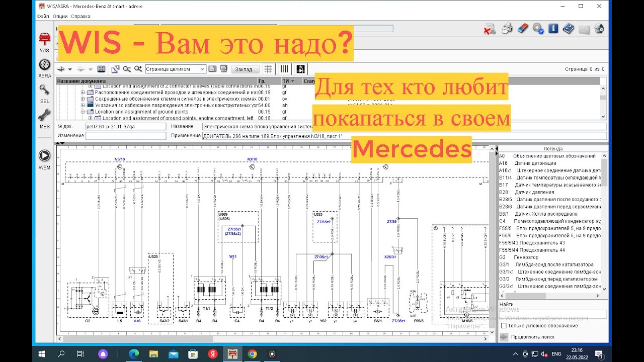Open the settings gears icon
Image resolution: width=644 pixels, height=362 pixels.
click(x=538, y=29)
